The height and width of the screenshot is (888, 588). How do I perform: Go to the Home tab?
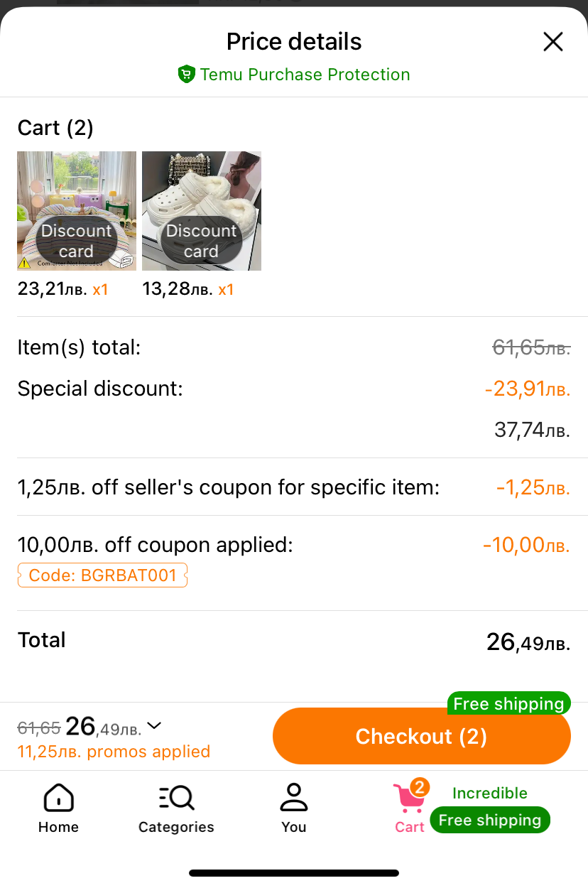[x=58, y=808]
